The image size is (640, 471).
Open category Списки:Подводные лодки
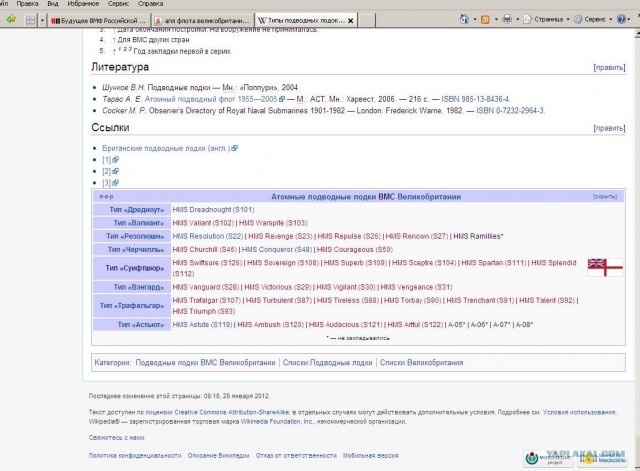[327, 363]
